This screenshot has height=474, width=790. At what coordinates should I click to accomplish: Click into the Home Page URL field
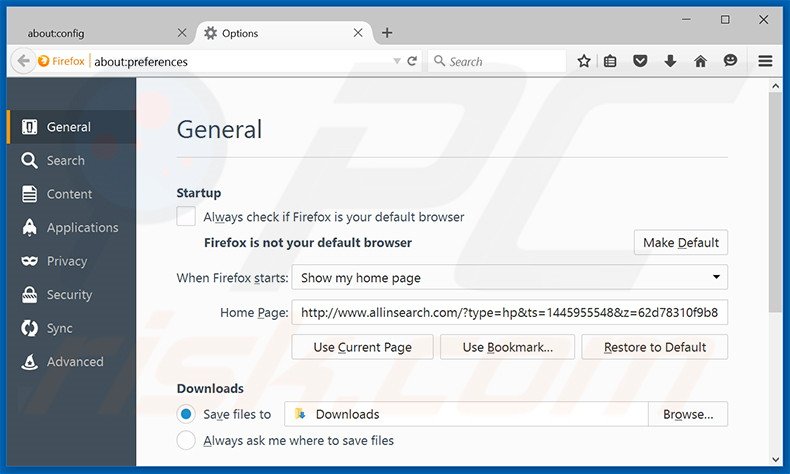click(x=509, y=312)
